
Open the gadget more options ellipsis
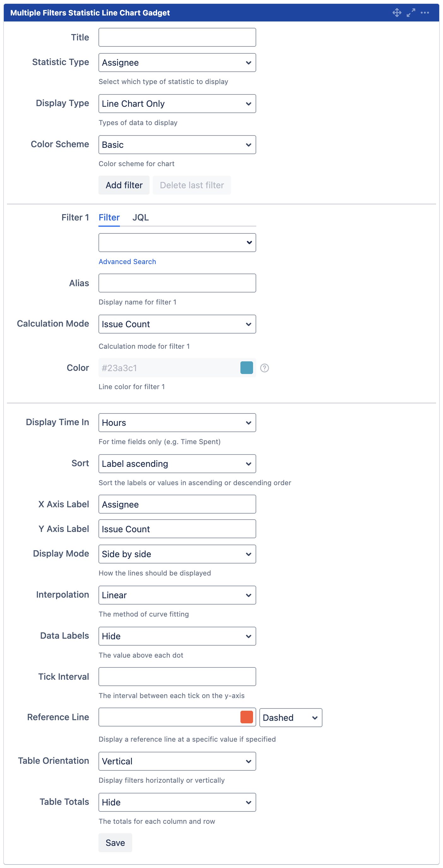coord(425,13)
